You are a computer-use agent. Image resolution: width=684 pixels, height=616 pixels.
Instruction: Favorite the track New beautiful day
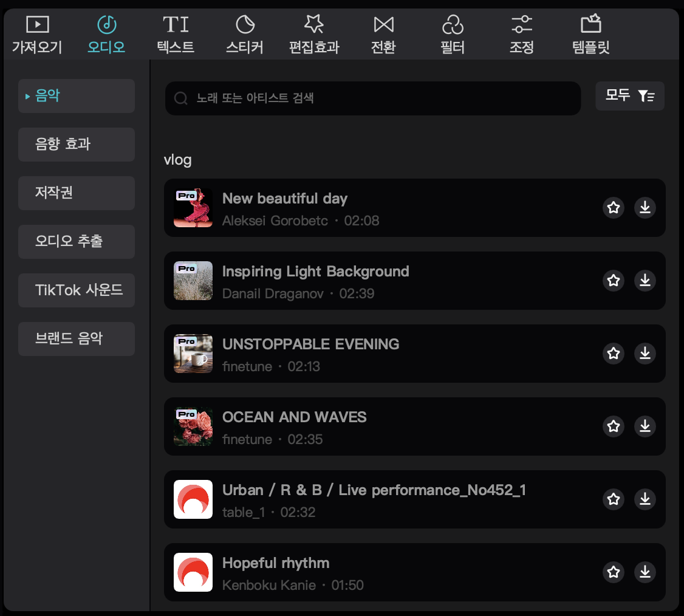click(614, 207)
